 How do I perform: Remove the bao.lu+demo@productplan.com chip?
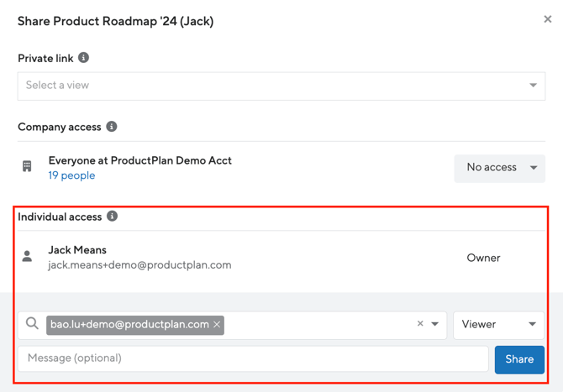pos(217,325)
